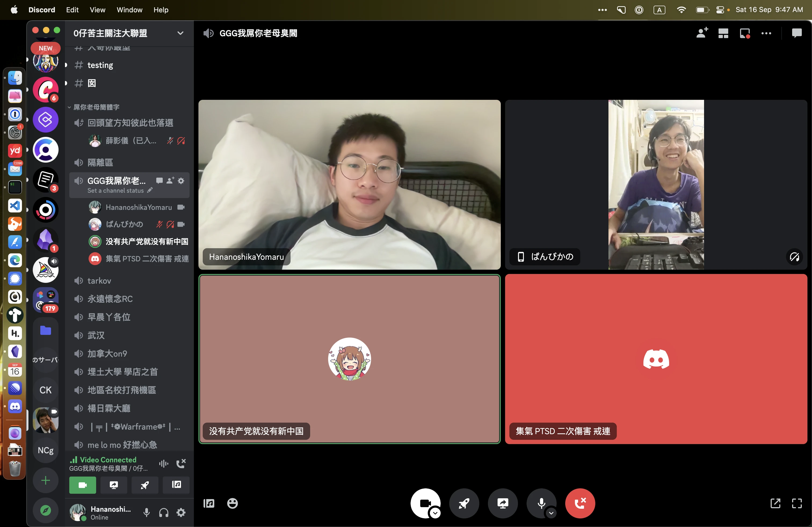Image resolution: width=812 pixels, height=527 pixels.
Task: Show the voice channel chat
Action: (x=797, y=33)
